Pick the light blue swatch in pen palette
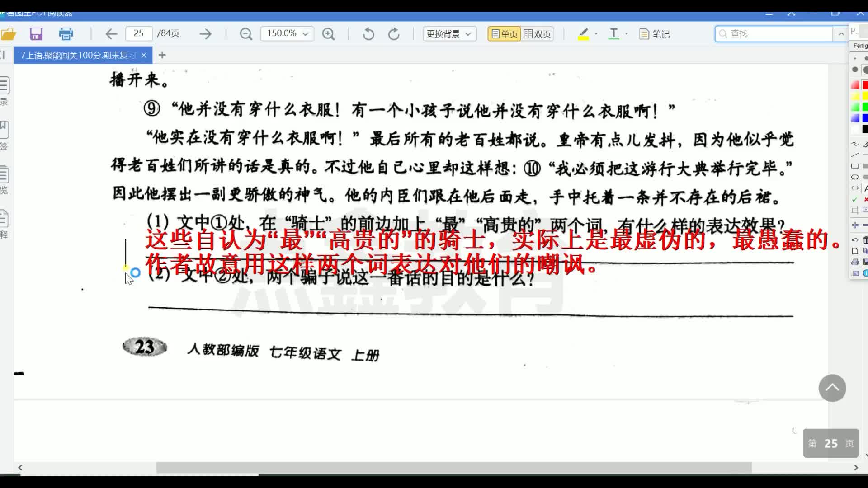The height and width of the screenshot is (488, 868). point(855,118)
